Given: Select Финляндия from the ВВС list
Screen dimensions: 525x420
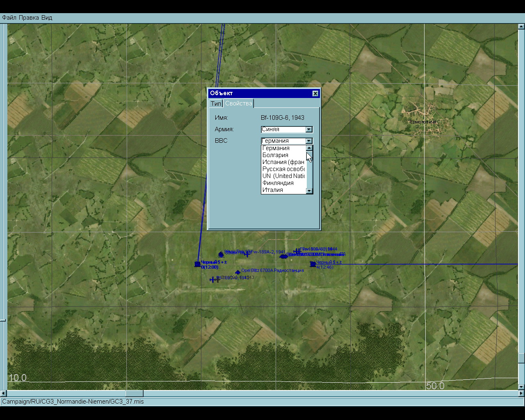Looking at the screenshot, I should point(283,183).
